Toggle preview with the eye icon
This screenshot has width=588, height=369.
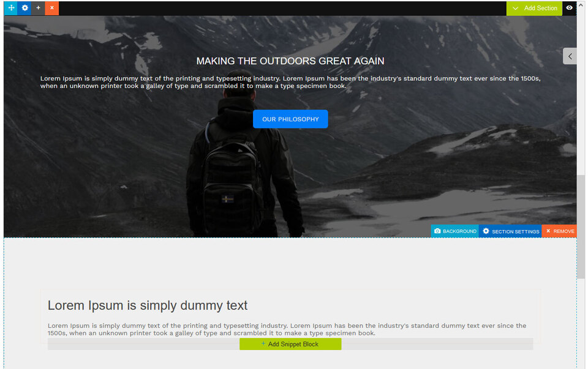(570, 8)
